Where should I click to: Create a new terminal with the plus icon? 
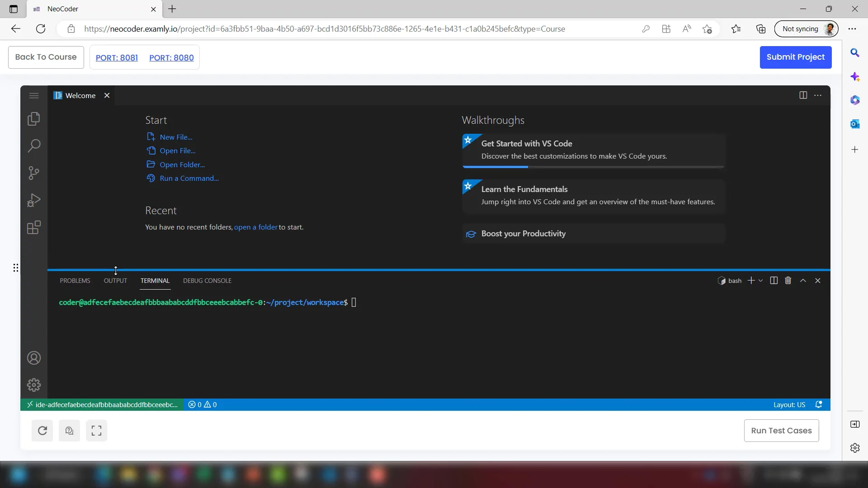751,280
